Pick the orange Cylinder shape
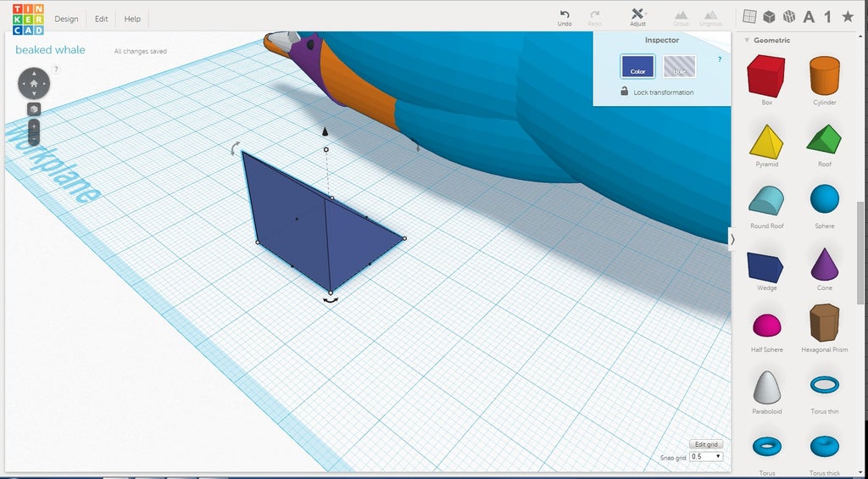Image resolution: width=868 pixels, height=479 pixels. pos(825,75)
